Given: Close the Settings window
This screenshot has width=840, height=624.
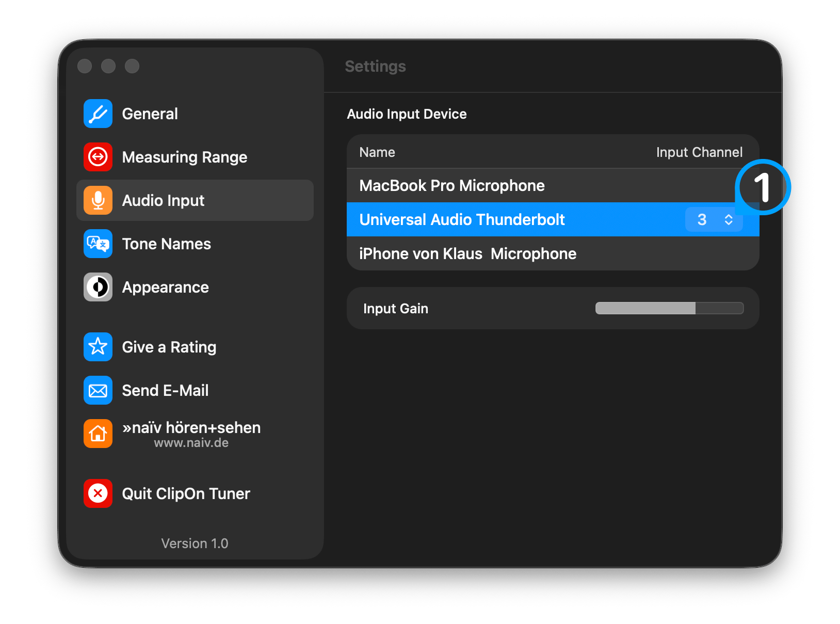Looking at the screenshot, I should point(85,66).
